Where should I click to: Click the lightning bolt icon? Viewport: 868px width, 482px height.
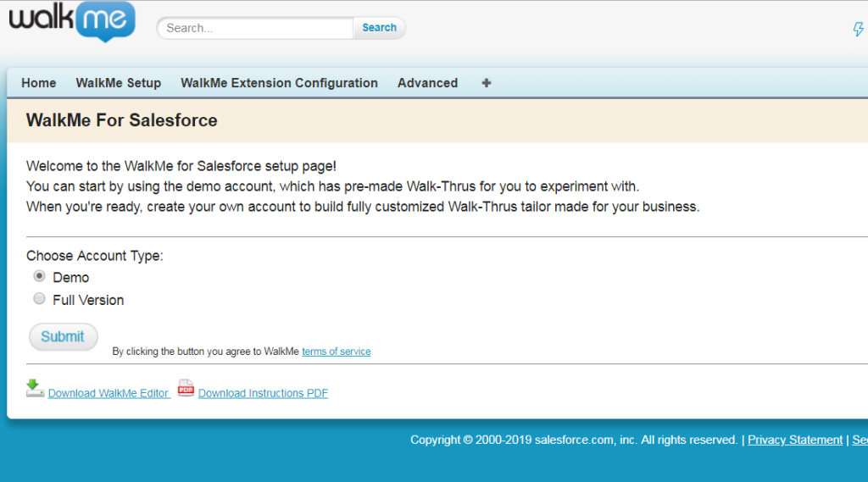[858, 30]
